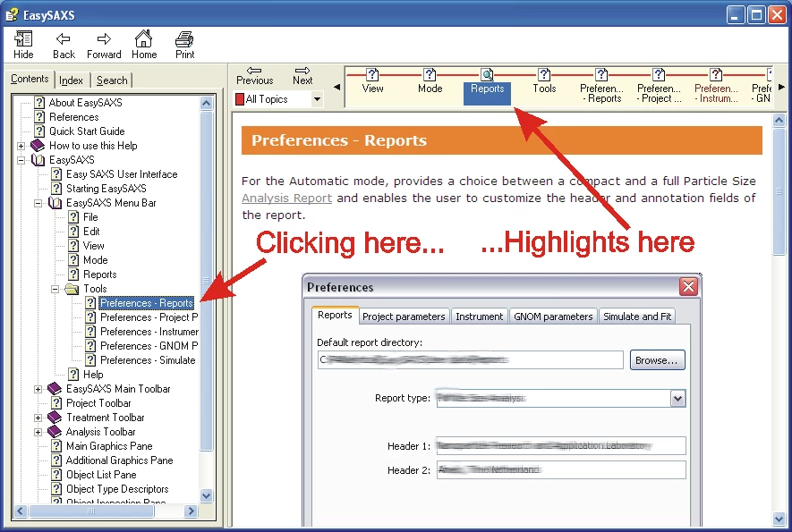
Task: Click the Print toolbar icon
Action: tap(184, 45)
